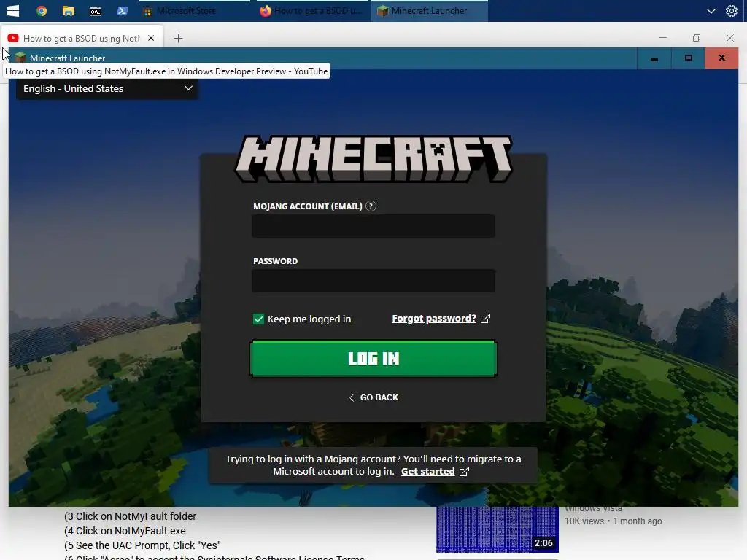The image size is (747, 560).
Task: Click the 'Click on NotMyFault folder' description line
Action: [x=130, y=516]
